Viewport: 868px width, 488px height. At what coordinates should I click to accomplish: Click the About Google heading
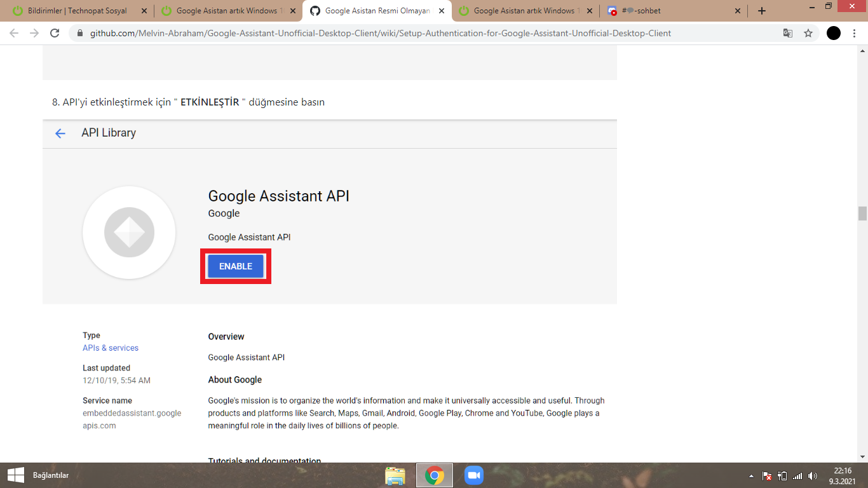(x=235, y=380)
